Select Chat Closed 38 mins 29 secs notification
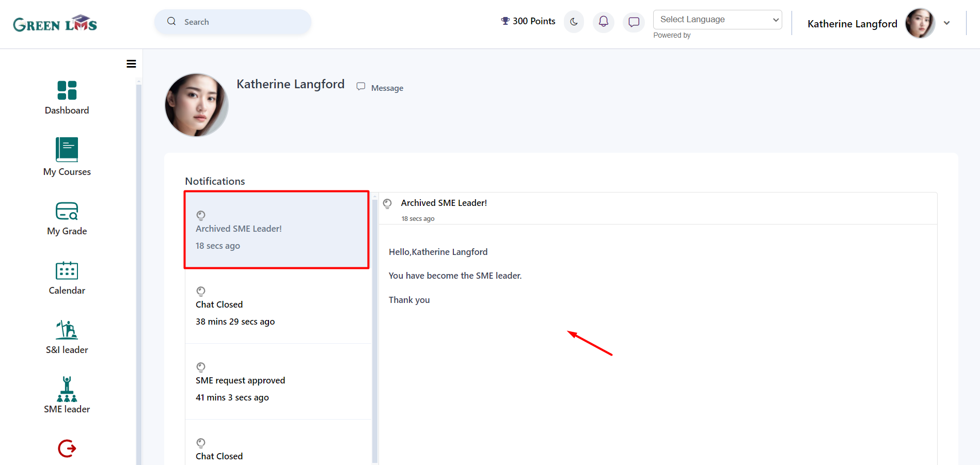The image size is (980, 465). (278, 306)
